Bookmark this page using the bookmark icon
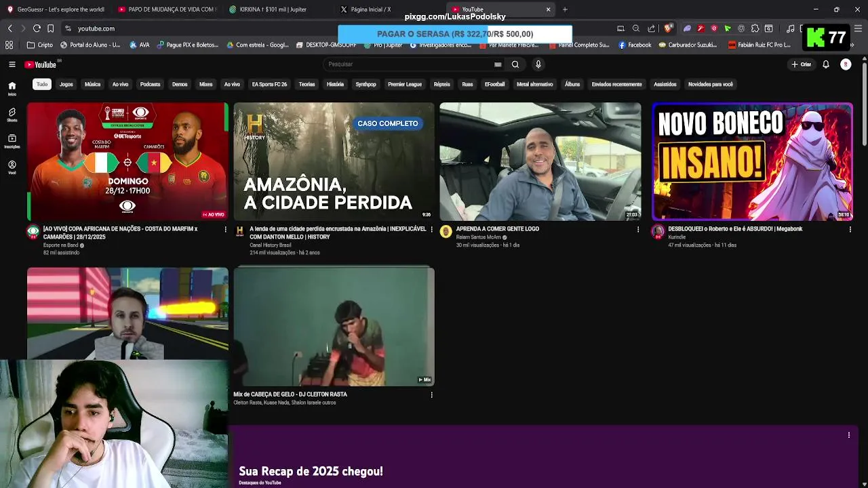 [x=50, y=28]
